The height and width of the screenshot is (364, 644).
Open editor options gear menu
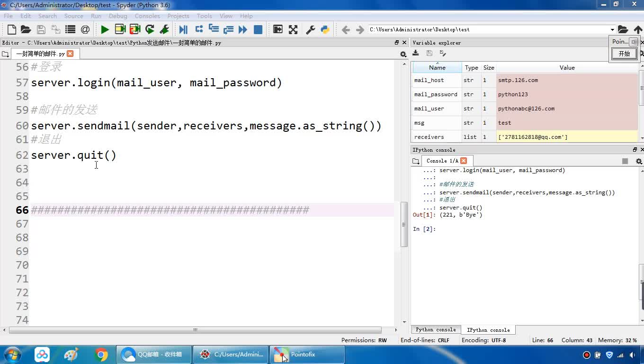click(x=403, y=54)
